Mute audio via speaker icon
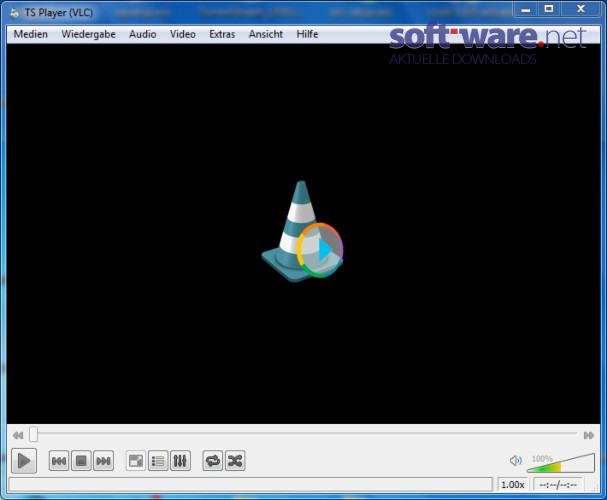Image resolution: width=607 pixels, height=500 pixels. [x=516, y=461]
